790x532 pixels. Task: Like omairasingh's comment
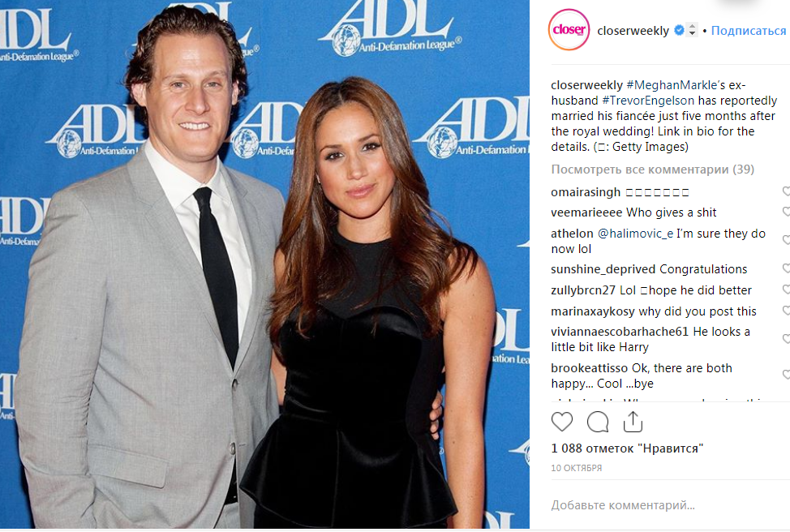click(786, 191)
